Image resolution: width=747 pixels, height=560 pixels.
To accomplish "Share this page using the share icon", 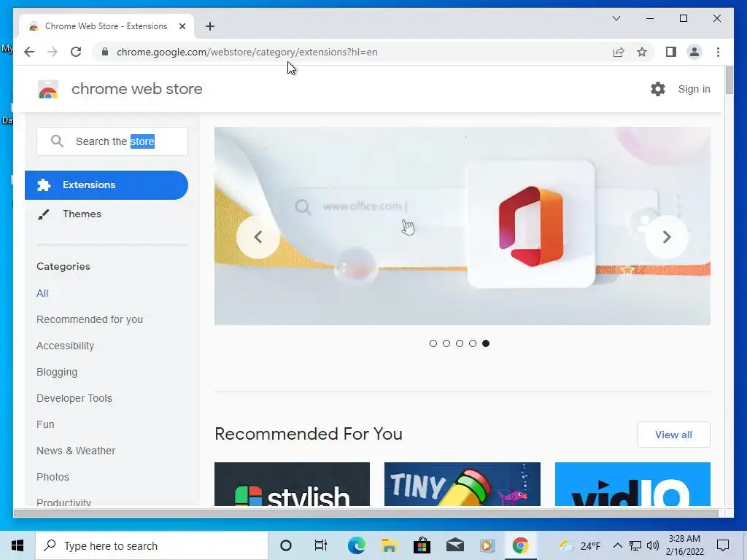I will point(619,52).
